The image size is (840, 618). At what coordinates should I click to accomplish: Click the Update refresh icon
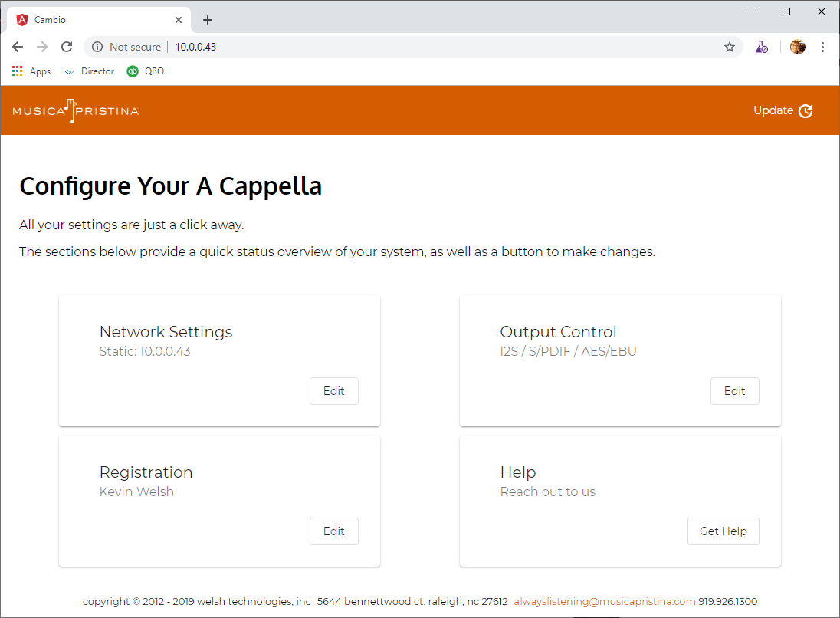coord(806,110)
